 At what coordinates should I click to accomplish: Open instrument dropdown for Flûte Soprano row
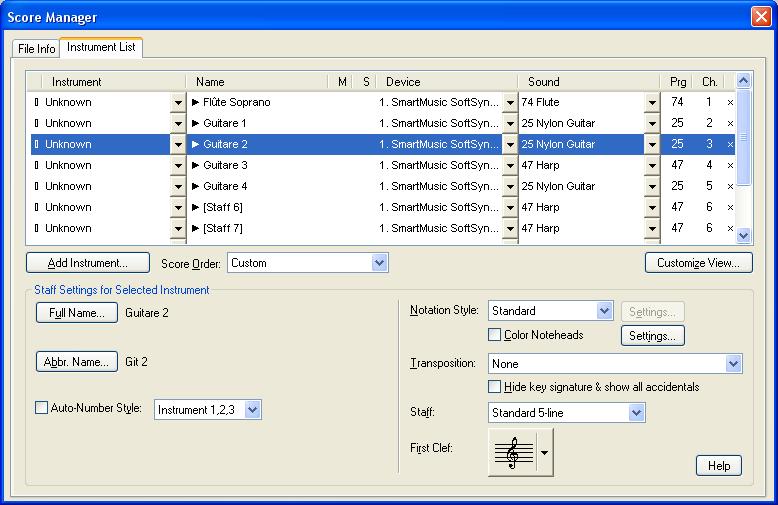(x=178, y=103)
